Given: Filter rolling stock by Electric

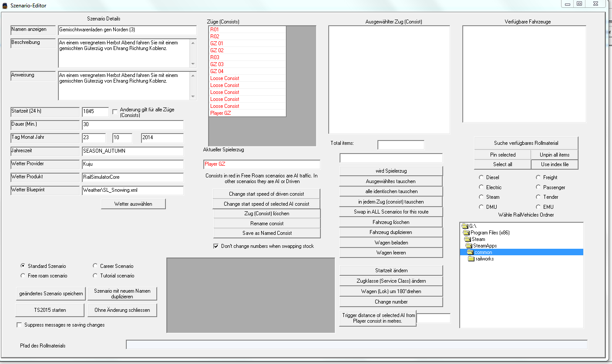Looking at the screenshot, I should pyautogui.click(x=481, y=187).
